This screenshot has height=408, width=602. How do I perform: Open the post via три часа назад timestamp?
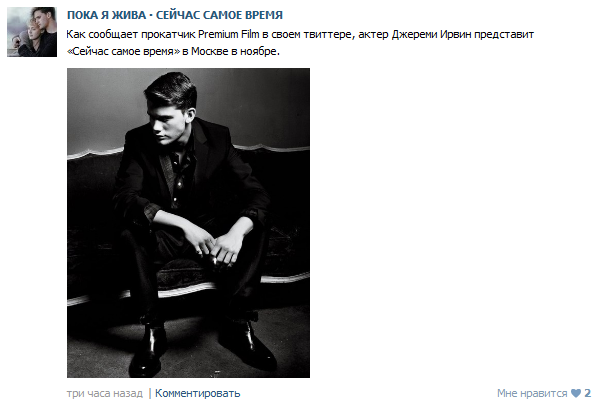(104, 393)
